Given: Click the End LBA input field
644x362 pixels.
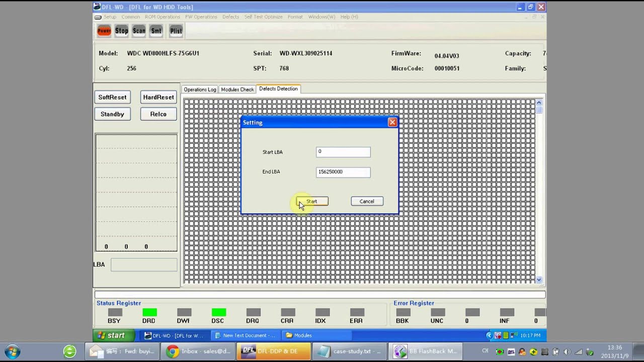Looking at the screenshot, I should click(x=343, y=172).
